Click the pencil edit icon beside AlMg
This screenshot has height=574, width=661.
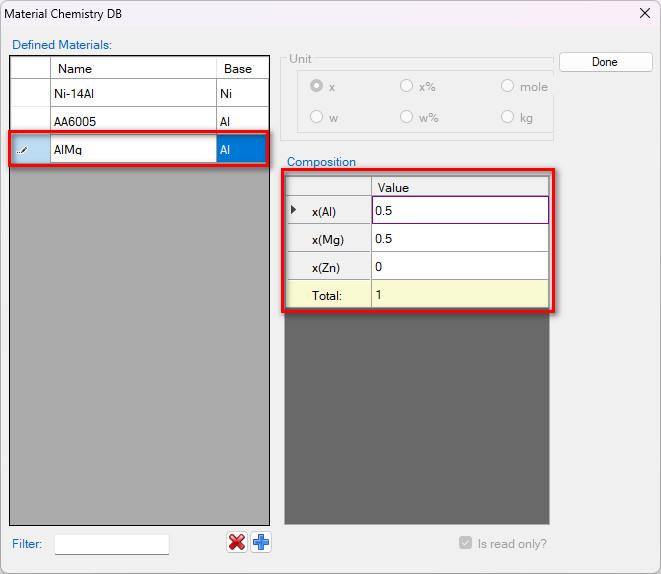point(23,149)
